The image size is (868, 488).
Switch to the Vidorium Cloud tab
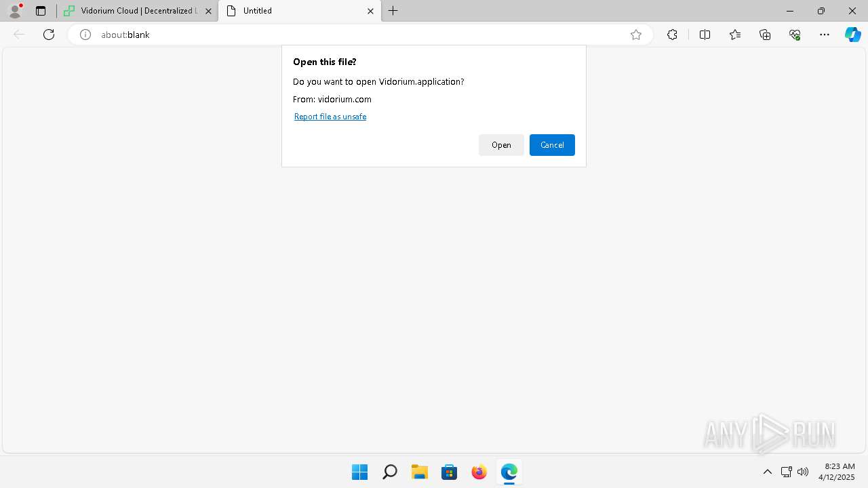[139, 11]
